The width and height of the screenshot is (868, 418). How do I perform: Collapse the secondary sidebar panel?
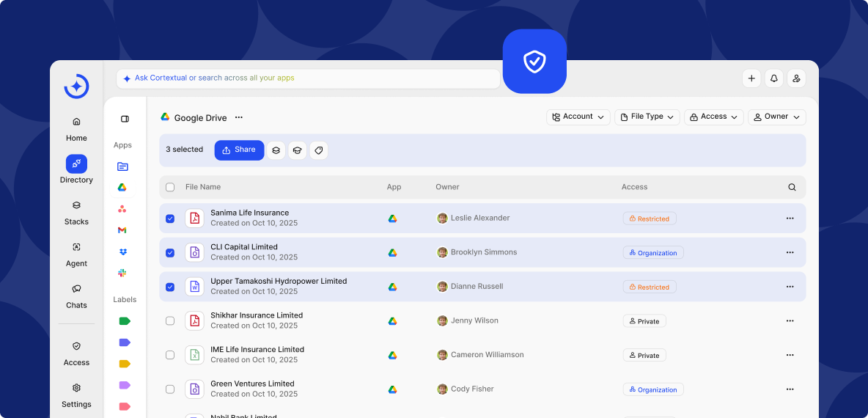point(125,119)
